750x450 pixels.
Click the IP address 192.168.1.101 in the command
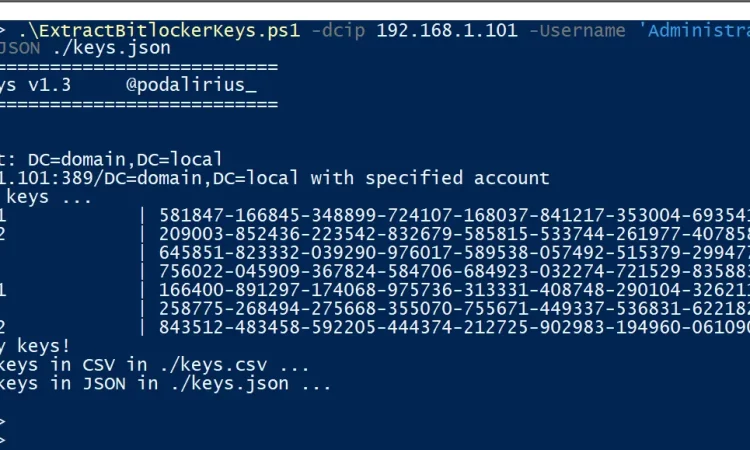(x=447, y=29)
